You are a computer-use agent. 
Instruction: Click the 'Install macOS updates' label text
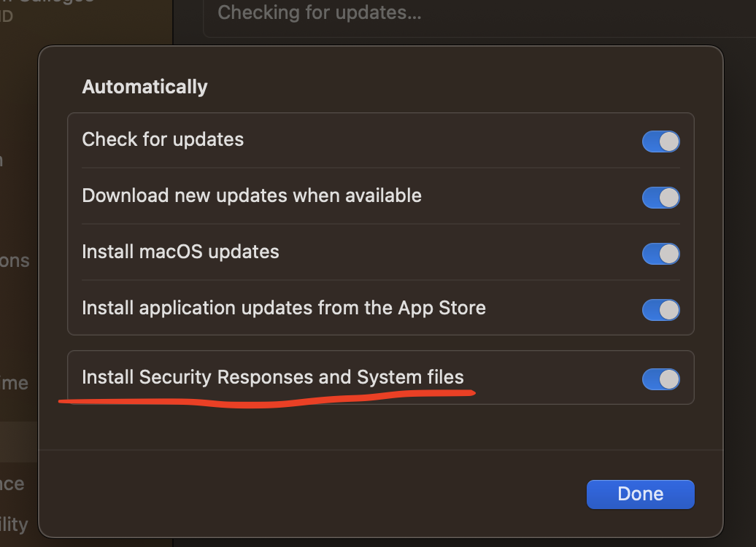(x=180, y=252)
